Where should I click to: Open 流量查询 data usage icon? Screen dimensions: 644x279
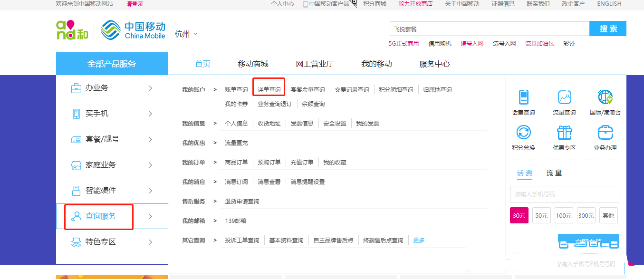tap(564, 99)
